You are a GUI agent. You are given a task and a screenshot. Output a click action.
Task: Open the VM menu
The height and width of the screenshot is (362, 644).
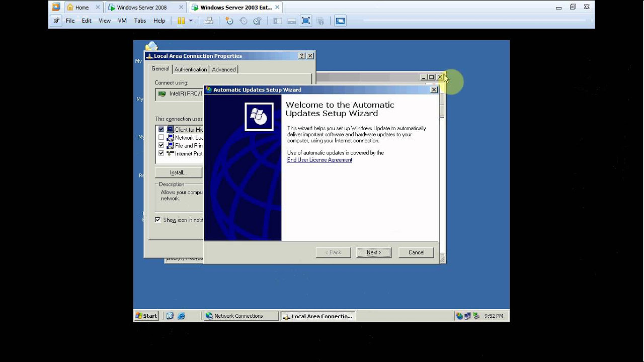point(122,21)
